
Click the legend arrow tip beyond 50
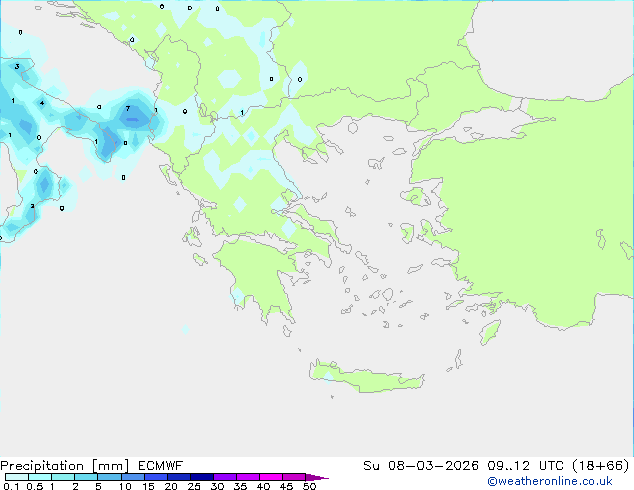pyautogui.click(x=317, y=477)
